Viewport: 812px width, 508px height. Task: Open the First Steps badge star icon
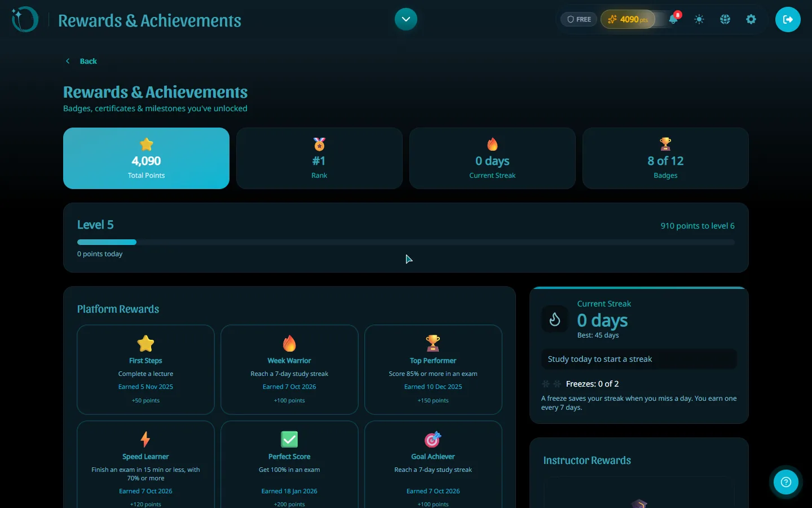coord(145,343)
